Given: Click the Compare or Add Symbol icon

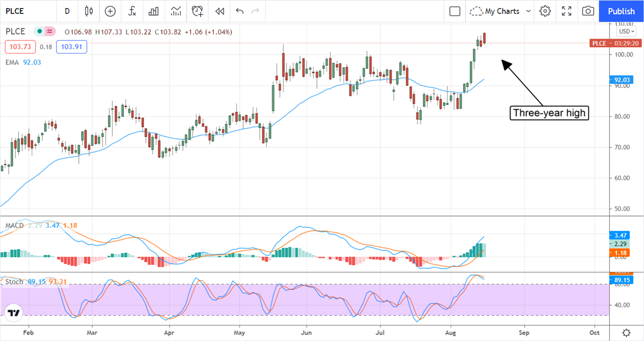Looking at the screenshot, I should coord(110,11).
